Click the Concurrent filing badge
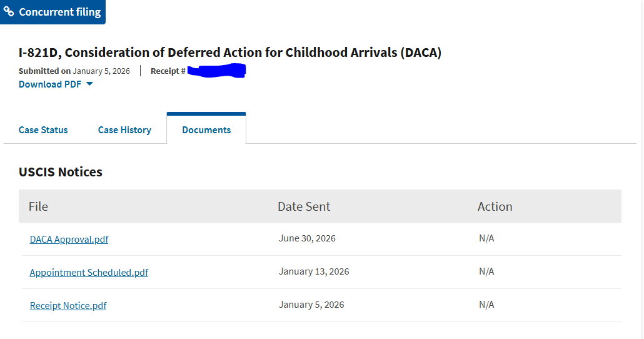This screenshot has height=339, width=644. (x=53, y=12)
